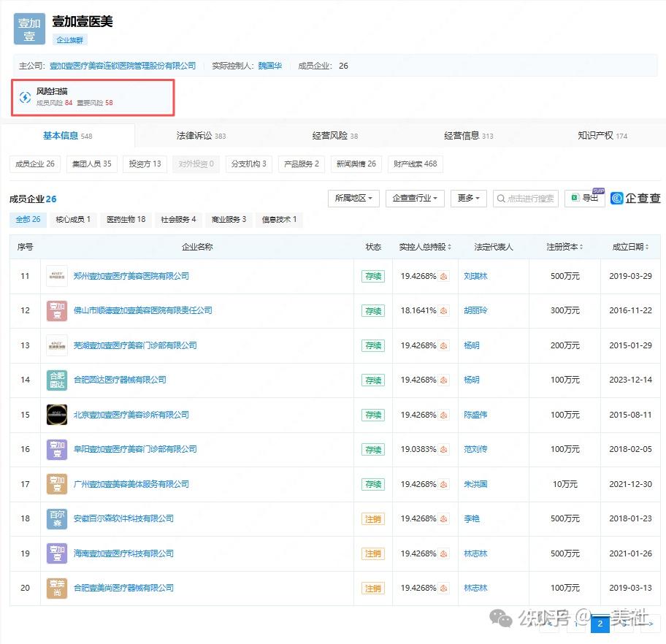Open the 更多 filter dropdown
The height and width of the screenshot is (644, 666).
click(x=469, y=199)
